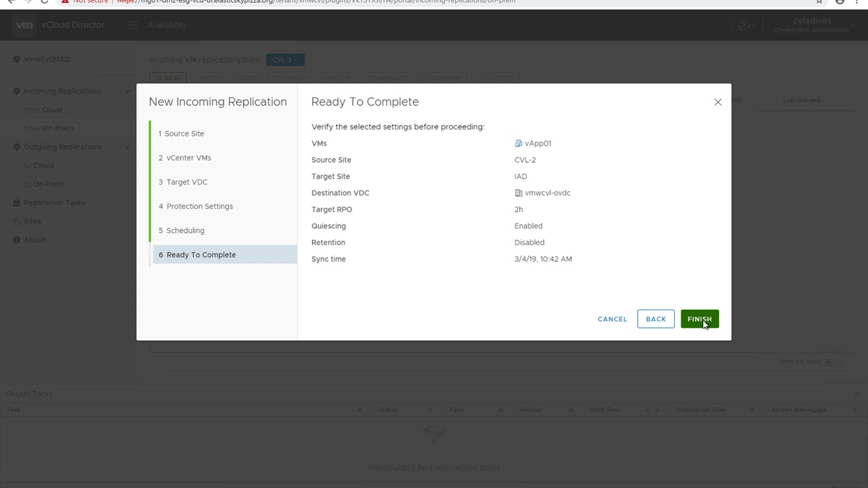Image resolution: width=868 pixels, height=488 pixels.
Task: Open Sites in sidebar
Action: (x=33, y=222)
